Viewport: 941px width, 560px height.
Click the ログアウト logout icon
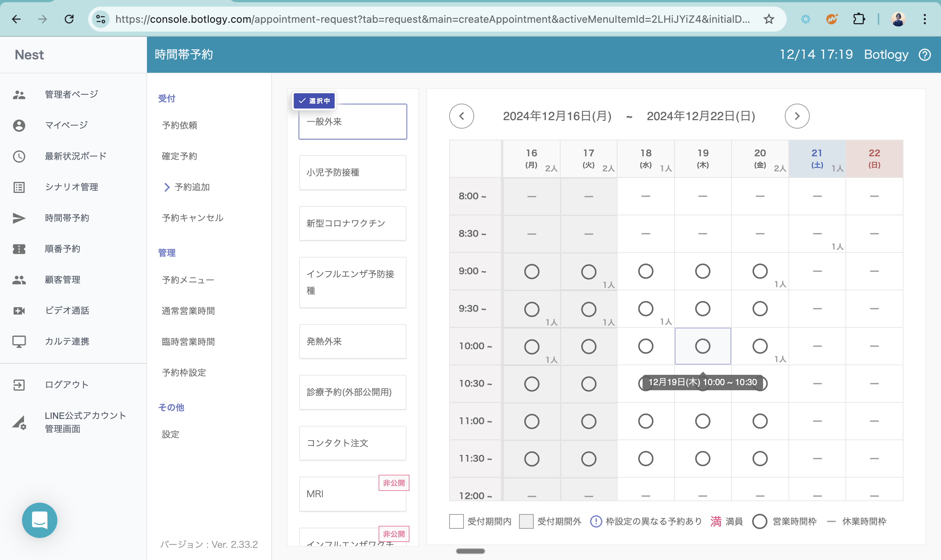tap(19, 385)
